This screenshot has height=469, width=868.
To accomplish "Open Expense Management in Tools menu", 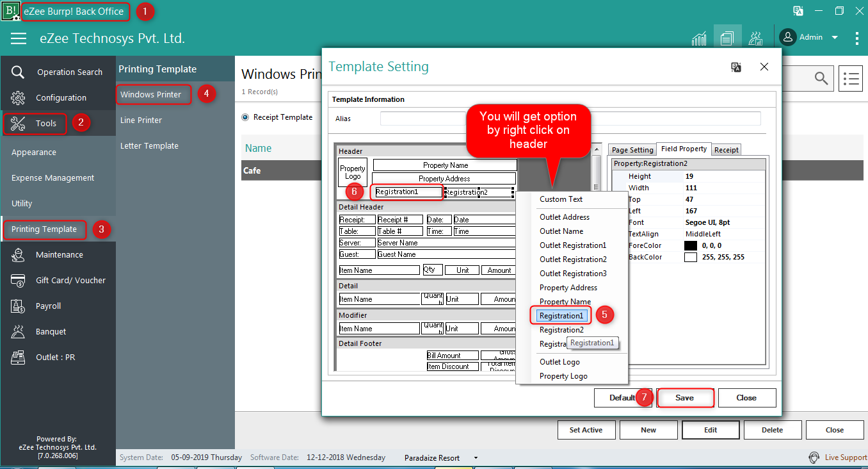I will tap(52, 177).
